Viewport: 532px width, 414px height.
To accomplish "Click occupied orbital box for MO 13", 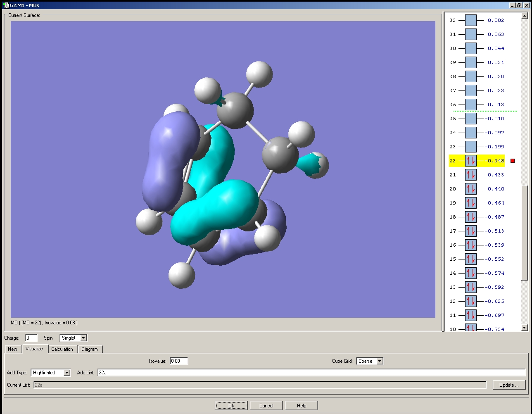I will coord(471,287).
